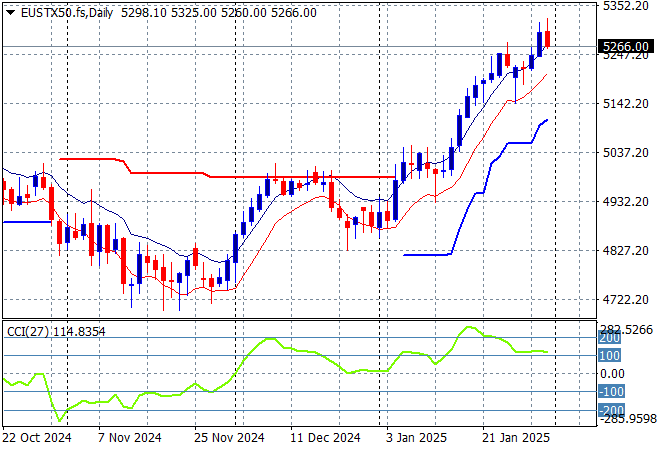Click the 4722.20 price axis label
Screen dimensions: 660x450
coord(626,300)
